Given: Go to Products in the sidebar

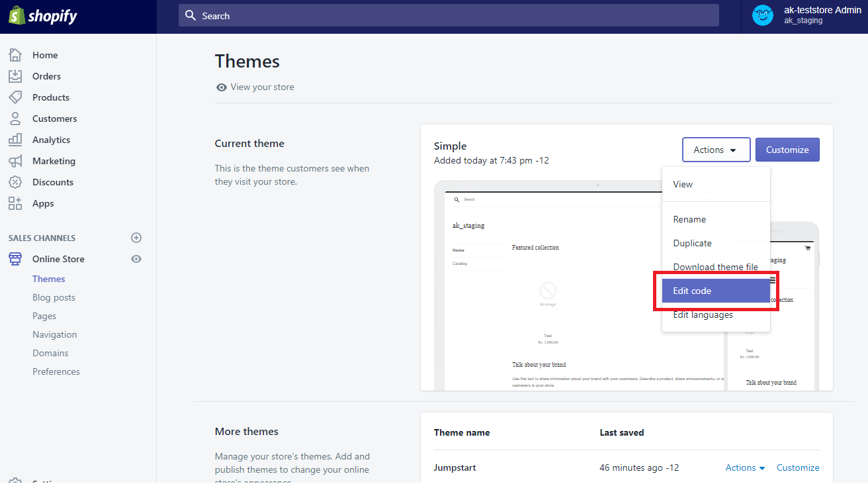Looking at the screenshot, I should [x=51, y=97].
